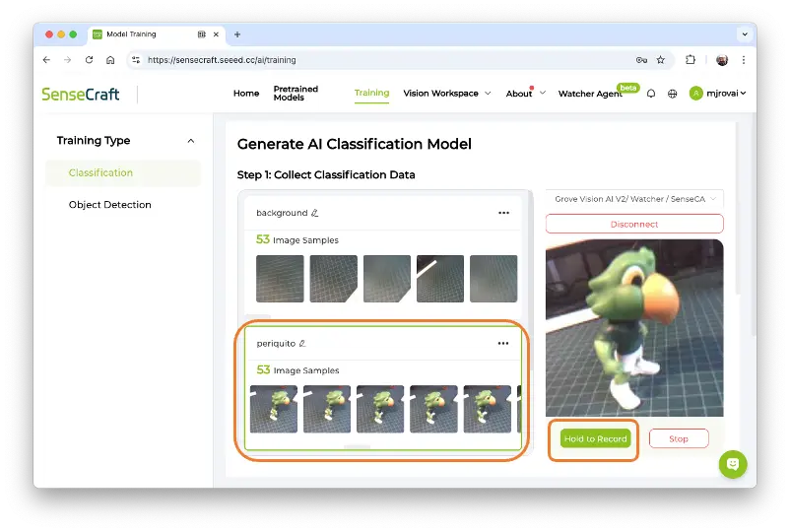This screenshot has width=790, height=532.
Task: Bookmark page with the star icon
Action: pyautogui.click(x=661, y=60)
